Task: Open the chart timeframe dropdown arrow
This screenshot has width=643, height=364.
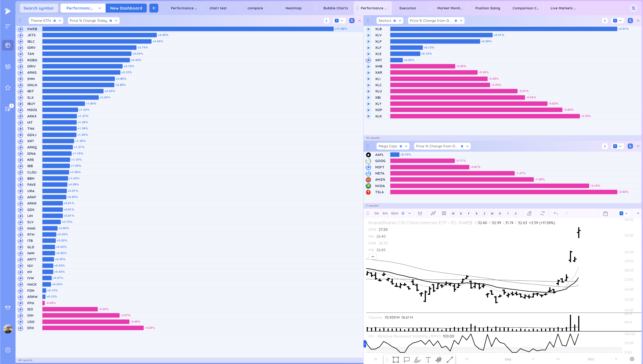Action: point(409,213)
